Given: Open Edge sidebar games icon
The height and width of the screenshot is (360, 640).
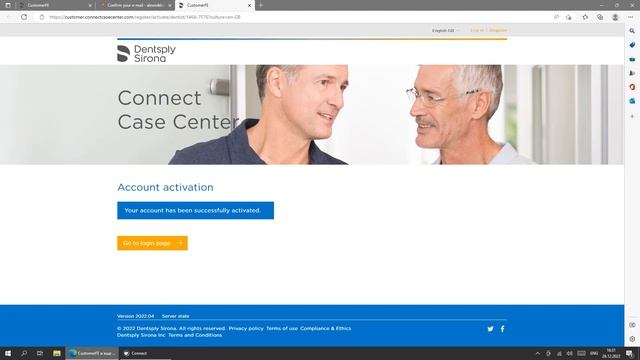Looking at the screenshot, I should (632, 73).
